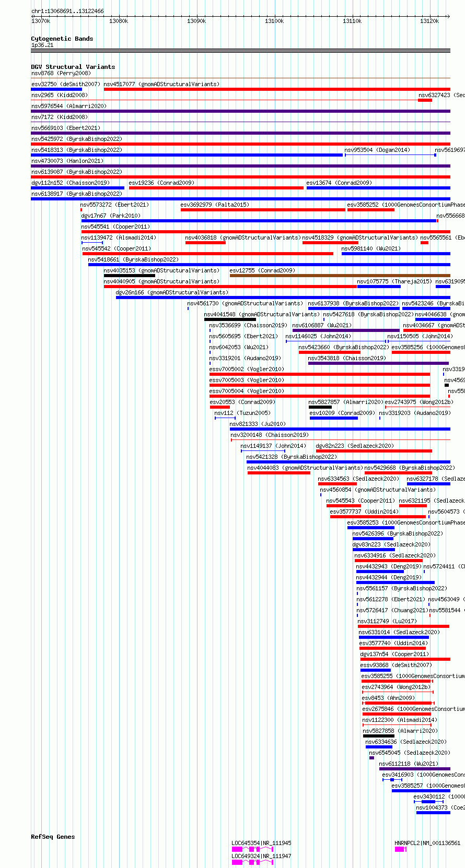This screenshot has height=868, width=465.
Task: Select variant nsv5976544 (Almarri2020)
Action: tap(69, 106)
